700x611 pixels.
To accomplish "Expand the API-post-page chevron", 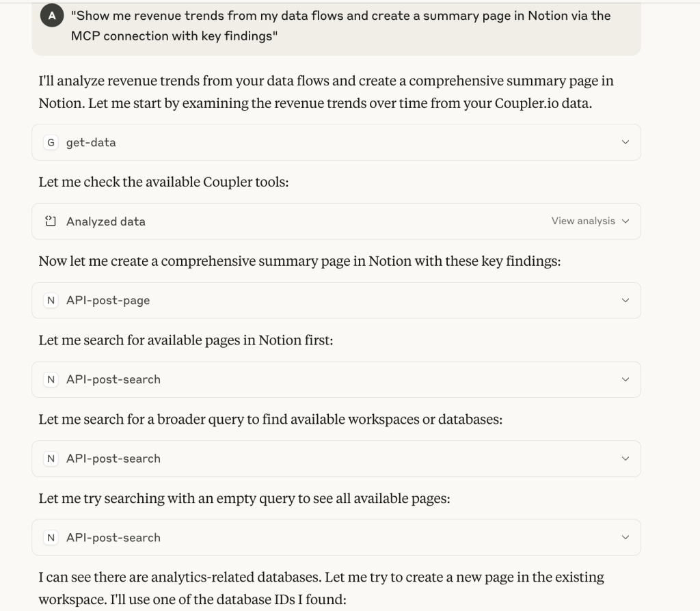I will coord(625,300).
